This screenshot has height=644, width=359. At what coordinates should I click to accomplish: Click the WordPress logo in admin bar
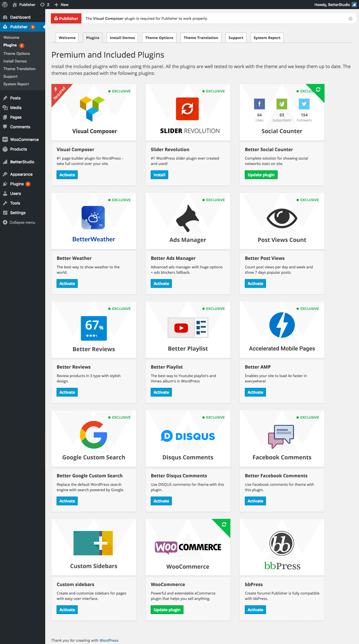tap(5, 4)
